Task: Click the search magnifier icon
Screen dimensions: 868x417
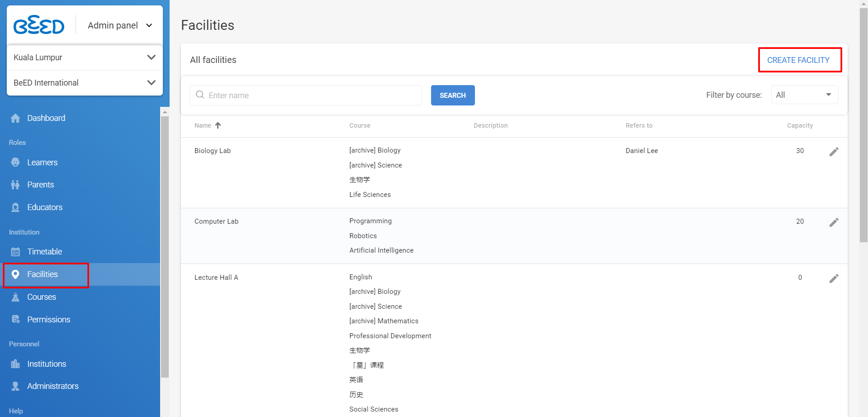Action: coord(200,95)
